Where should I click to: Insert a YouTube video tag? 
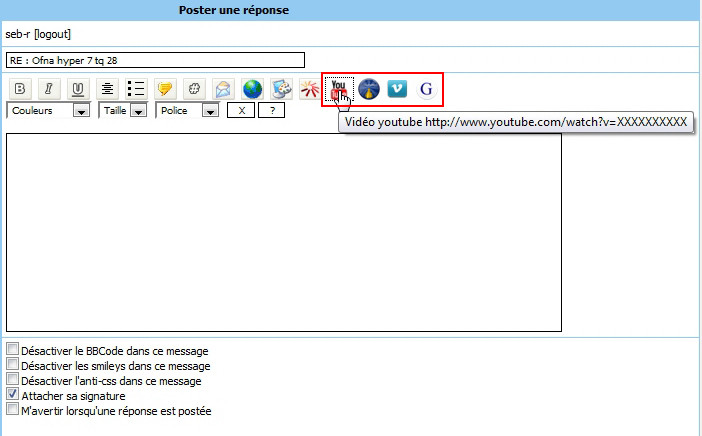pyautogui.click(x=339, y=89)
